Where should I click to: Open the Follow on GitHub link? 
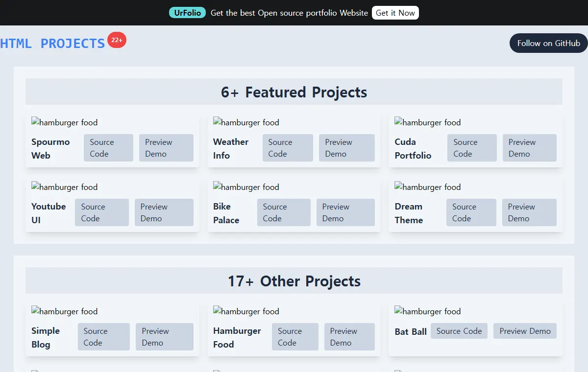[549, 43]
